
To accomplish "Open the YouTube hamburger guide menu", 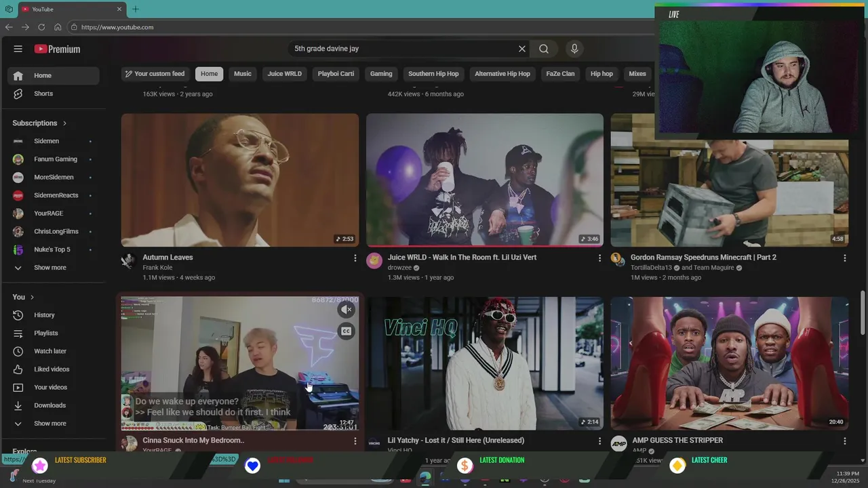I will tap(18, 49).
